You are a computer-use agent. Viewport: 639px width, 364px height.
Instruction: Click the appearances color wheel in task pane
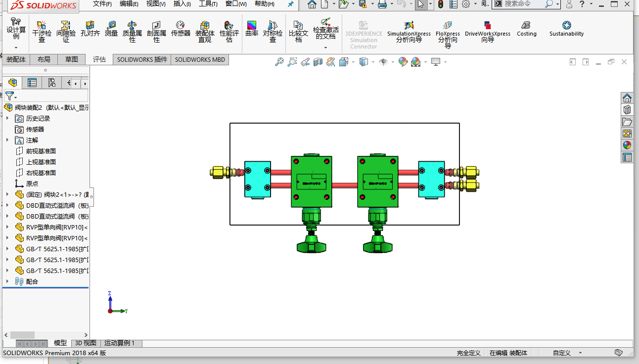click(627, 145)
